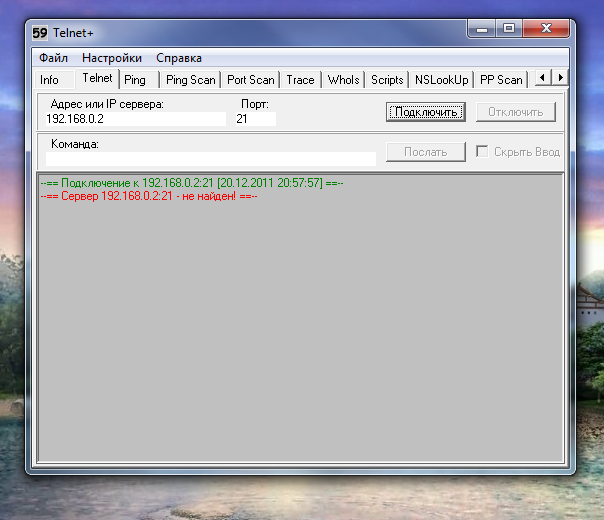Switch to the Trace tab
The width and height of the screenshot is (604, 520).
click(300, 80)
